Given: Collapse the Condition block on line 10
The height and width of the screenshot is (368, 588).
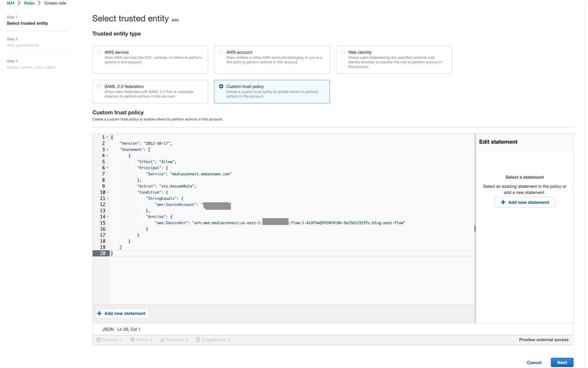Looking at the screenshot, I should [108, 192].
